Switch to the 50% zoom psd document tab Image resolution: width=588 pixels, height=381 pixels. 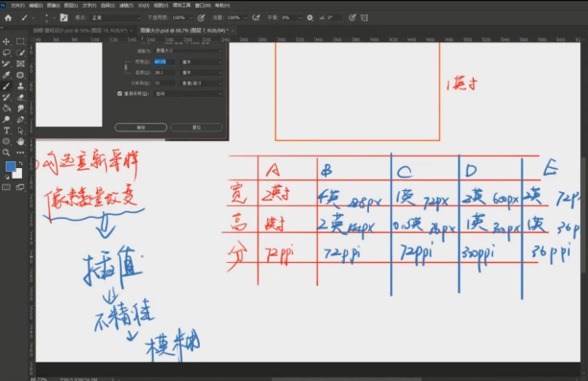pyautogui.click(x=81, y=31)
